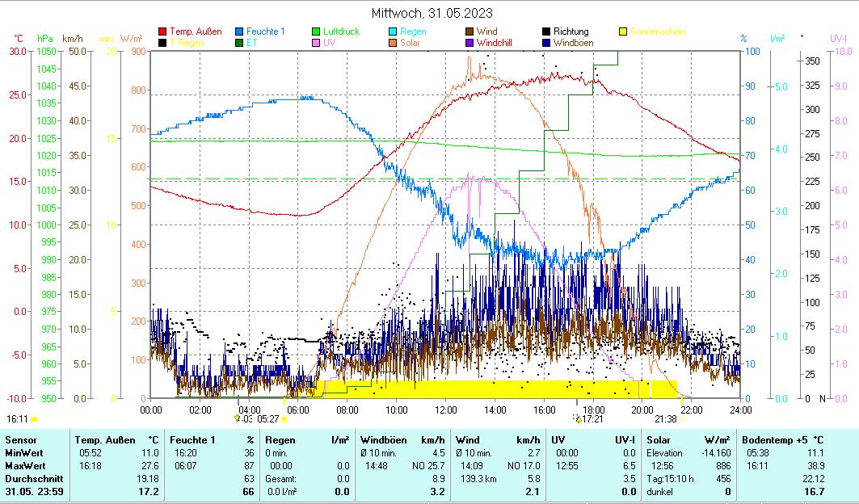Screen dimensions: 859x504
Task: Click the Windböen column header in the table
Action: [x=384, y=440]
